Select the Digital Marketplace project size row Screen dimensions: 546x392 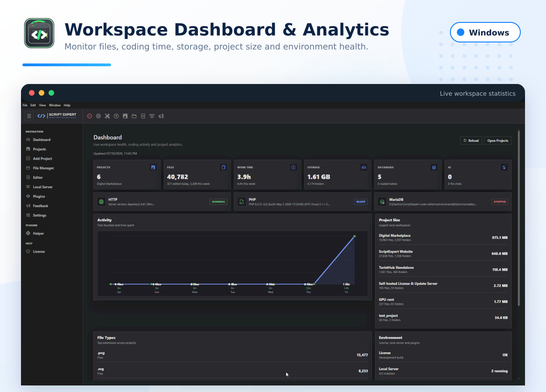tap(443, 238)
